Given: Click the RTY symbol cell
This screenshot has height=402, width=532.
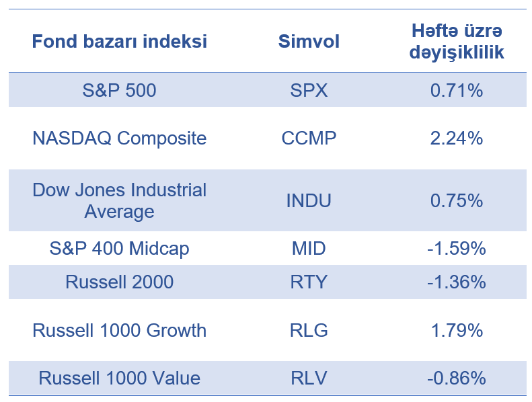Looking at the screenshot, I should click(x=309, y=282).
